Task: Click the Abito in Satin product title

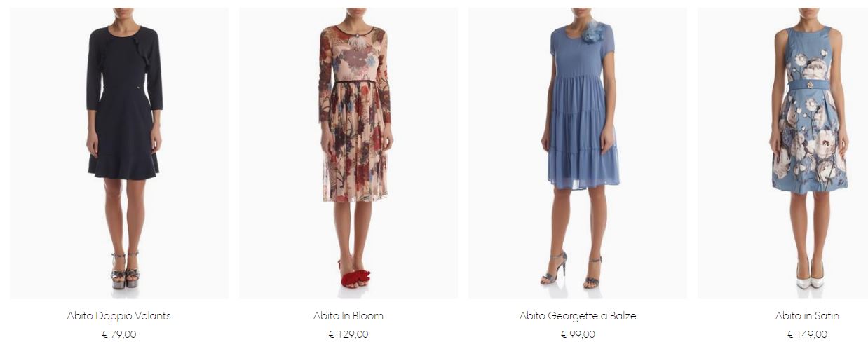Action: click(807, 316)
